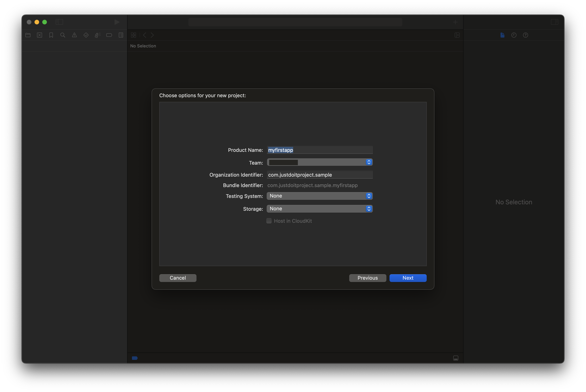Open the Report navigator icon
Viewport: 586px width, 392px height.
[121, 35]
